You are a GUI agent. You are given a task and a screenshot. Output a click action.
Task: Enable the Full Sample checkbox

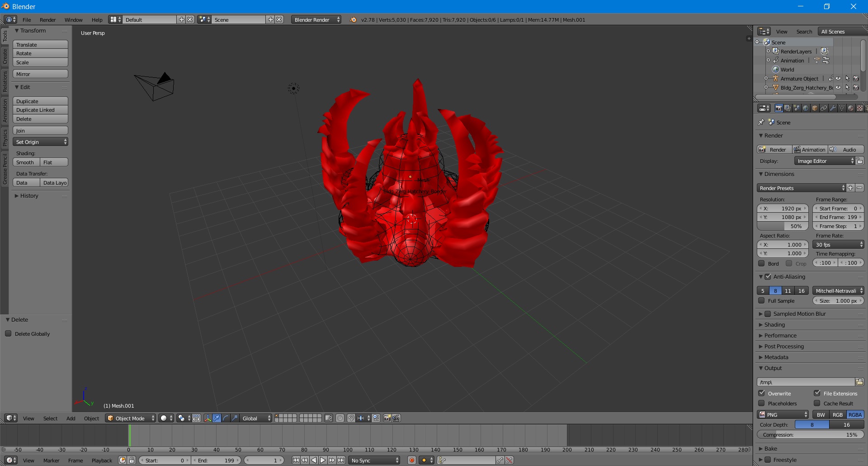pyautogui.click(x=761, y=300)
